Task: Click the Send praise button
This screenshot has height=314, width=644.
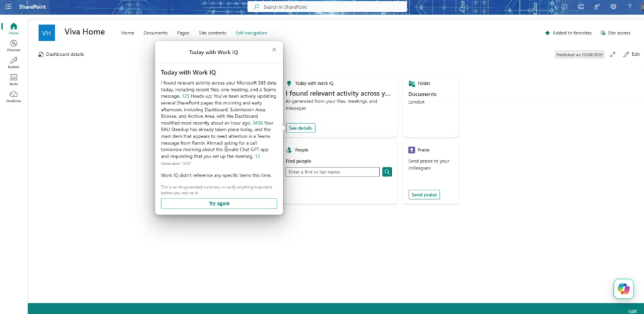Action: (425, 195)
